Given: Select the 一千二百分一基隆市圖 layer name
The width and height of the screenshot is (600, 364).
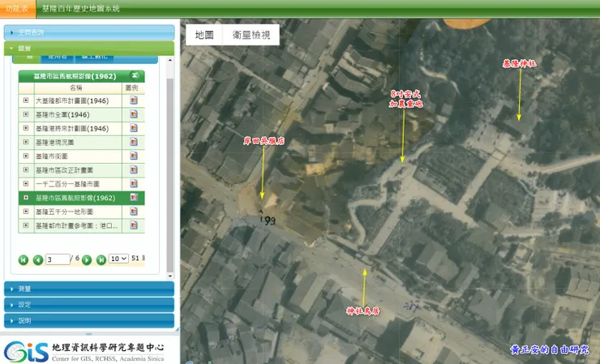Looking at the screenshot, I should pos(67,184).
